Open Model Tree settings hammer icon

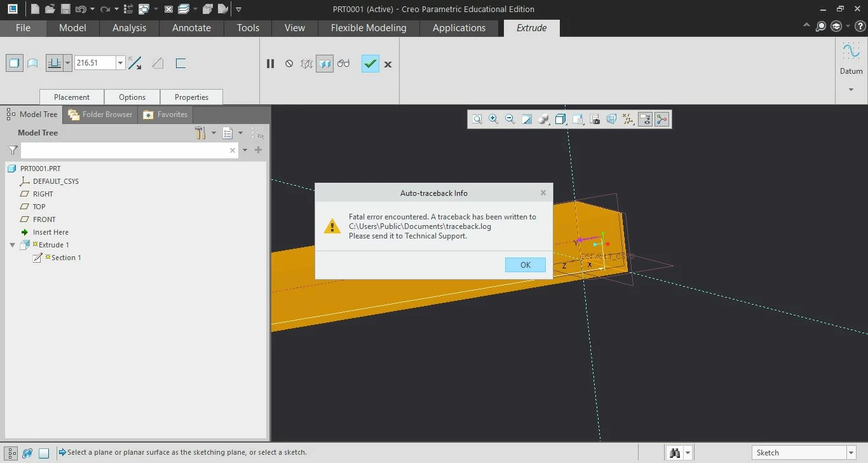pos(201,133)
